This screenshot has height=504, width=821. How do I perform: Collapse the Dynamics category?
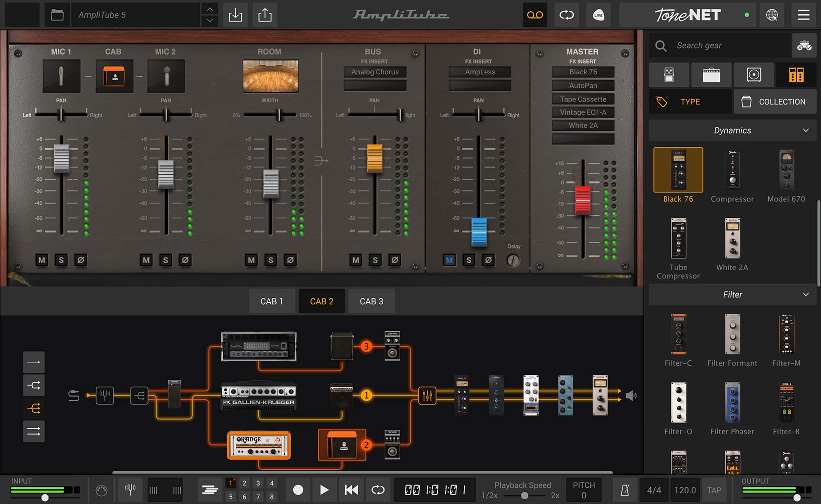pos(806,130)
